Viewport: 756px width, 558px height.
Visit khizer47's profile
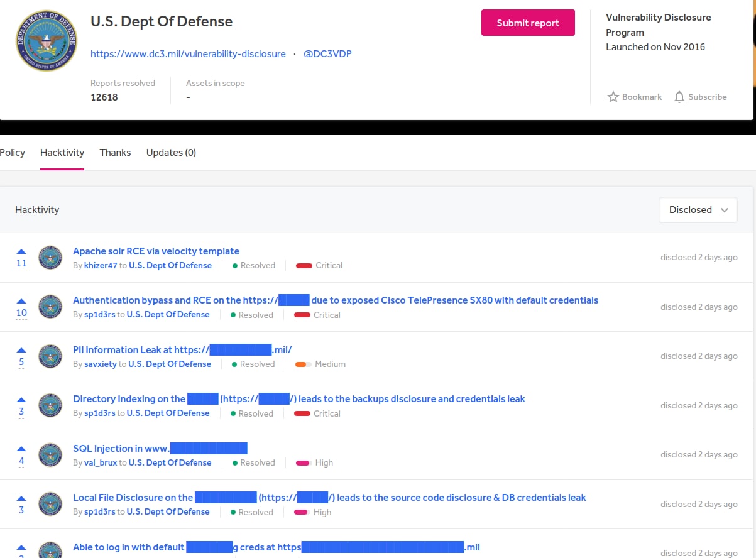[101, 266]
